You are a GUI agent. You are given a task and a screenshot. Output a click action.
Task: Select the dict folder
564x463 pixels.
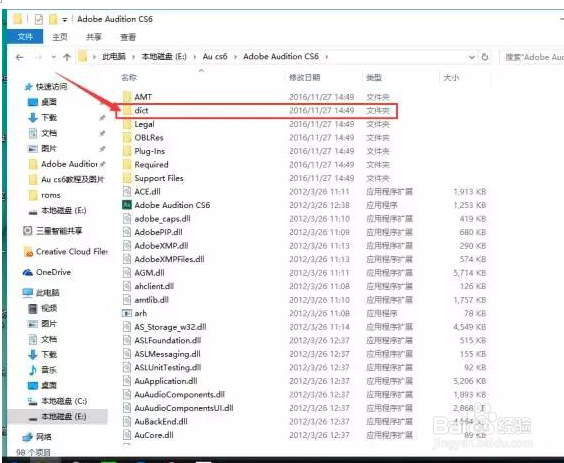point(141,110)
